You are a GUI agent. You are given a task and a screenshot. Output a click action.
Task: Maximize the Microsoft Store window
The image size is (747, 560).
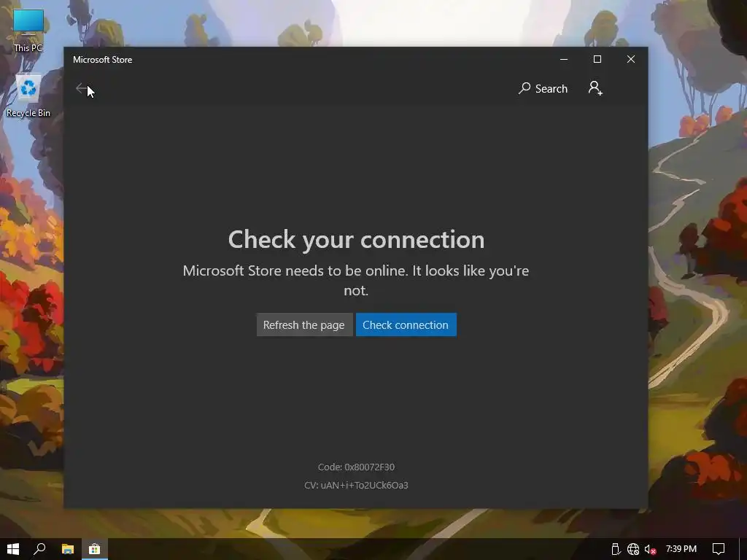597,59
